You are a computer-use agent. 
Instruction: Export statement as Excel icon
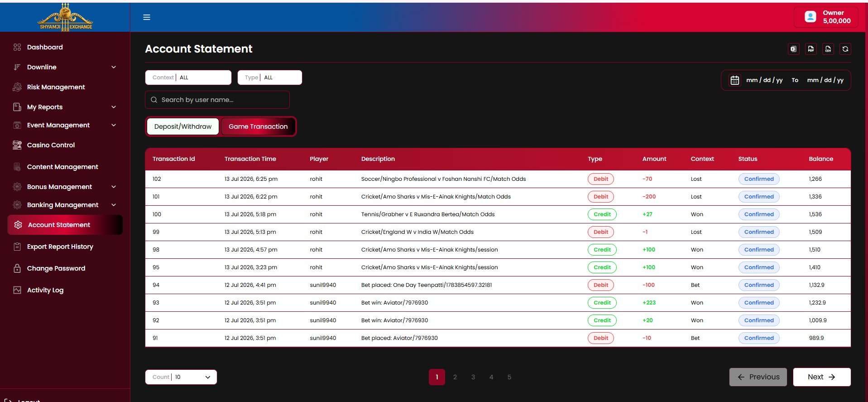[x=794, y=49]
